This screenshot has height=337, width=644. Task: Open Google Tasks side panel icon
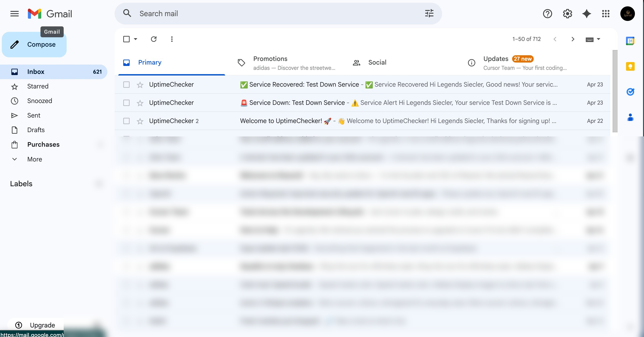[x=630, y=92]
